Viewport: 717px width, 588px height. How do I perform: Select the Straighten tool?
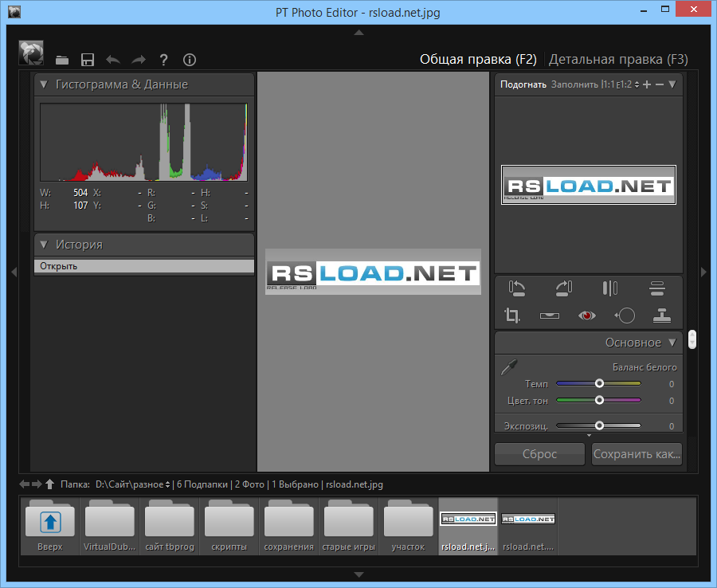549,316
